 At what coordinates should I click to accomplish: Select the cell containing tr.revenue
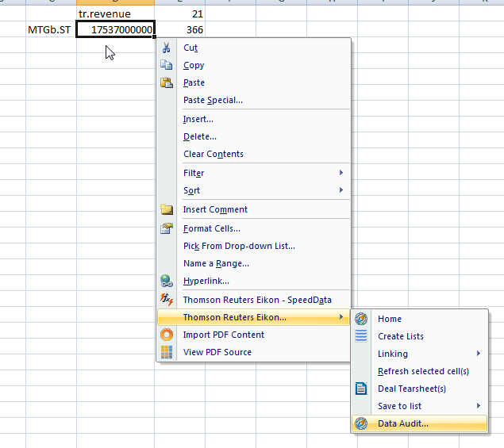(115, 13)
